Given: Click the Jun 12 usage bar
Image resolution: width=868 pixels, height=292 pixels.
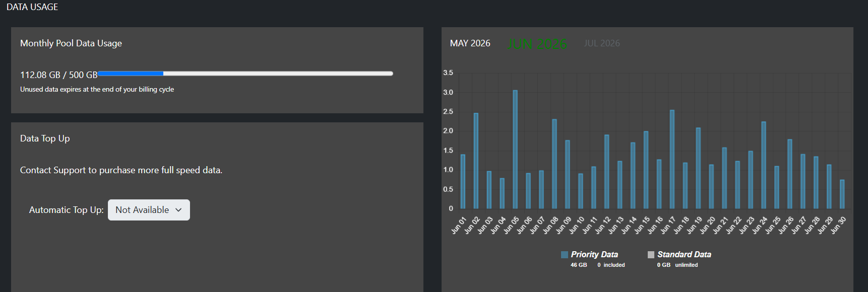Looking at the screenshot, I should point(606,172).
